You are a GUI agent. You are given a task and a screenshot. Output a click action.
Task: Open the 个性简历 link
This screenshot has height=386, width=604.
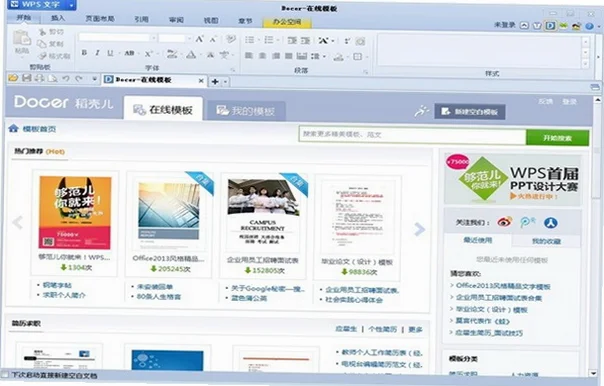tap(383, 329)
